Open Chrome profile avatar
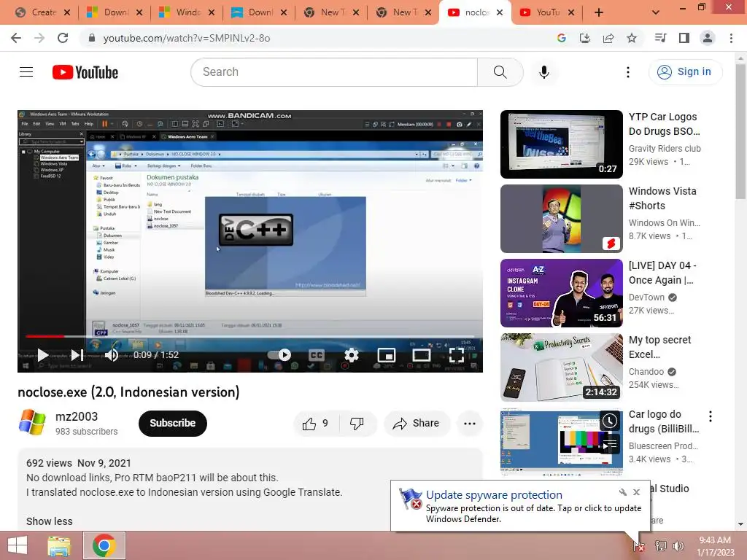This screenshot has height=560, width=747. point(708,38)
